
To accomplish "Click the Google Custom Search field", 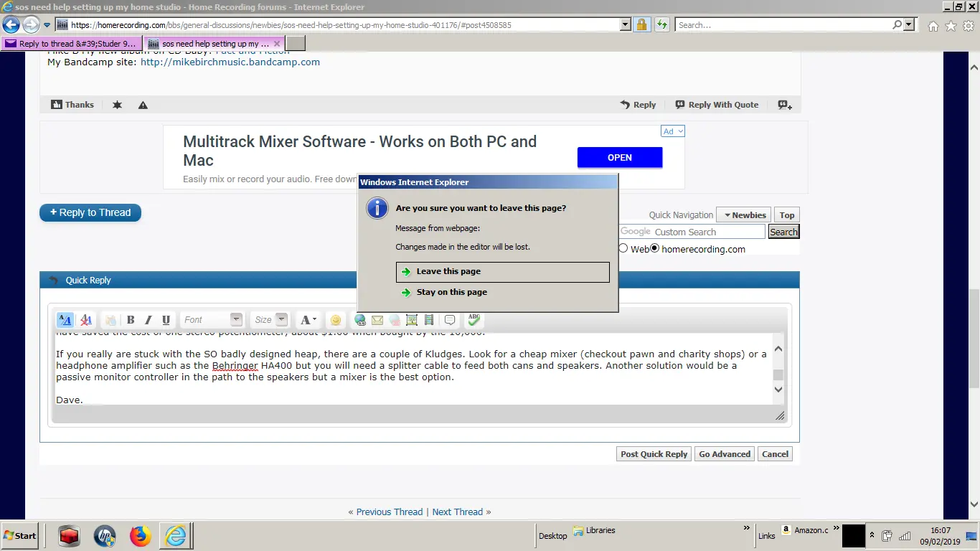I will [692, 232].
